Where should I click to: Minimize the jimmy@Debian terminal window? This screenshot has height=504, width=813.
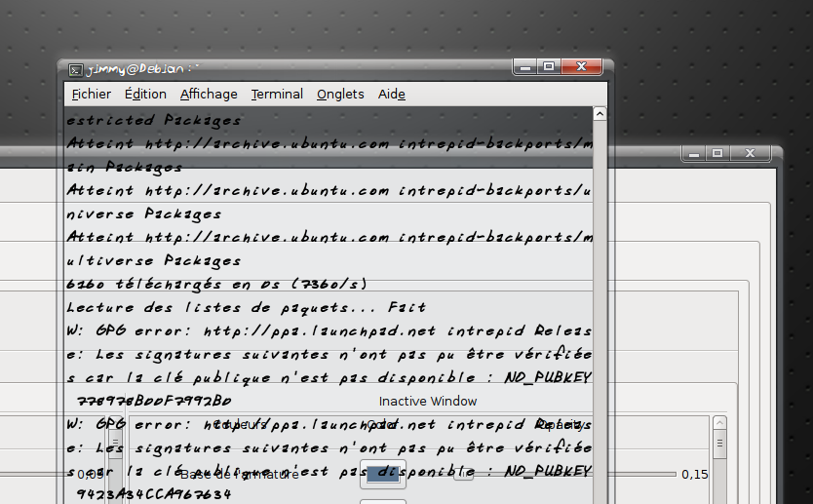click(x=525, y=67)
